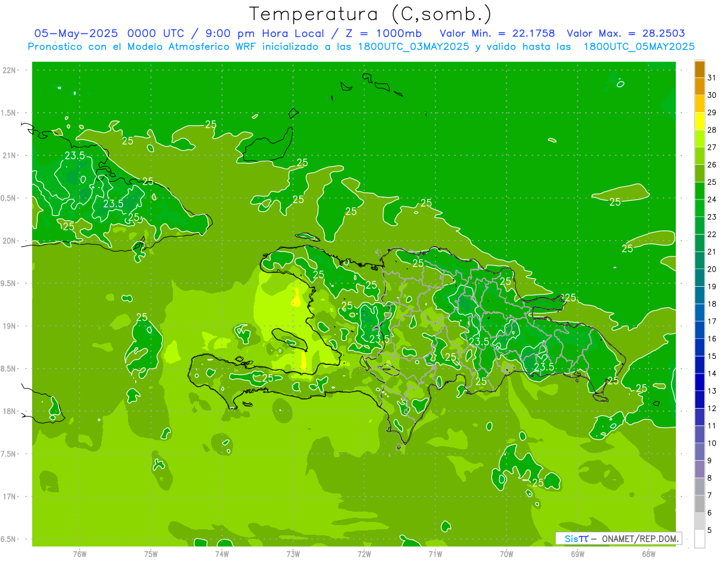
Task: Select color bar segment between 29 and 30
Action: click(x=699, y=104)
